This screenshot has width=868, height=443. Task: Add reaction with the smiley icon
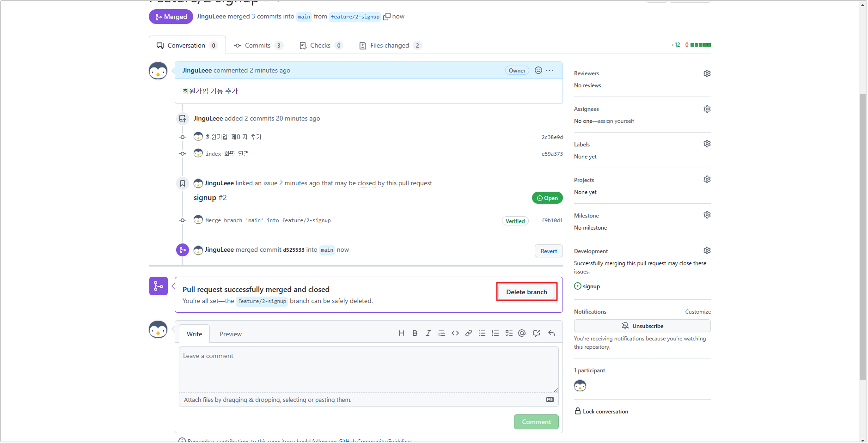pyautogui.click(x=538, y=70)
